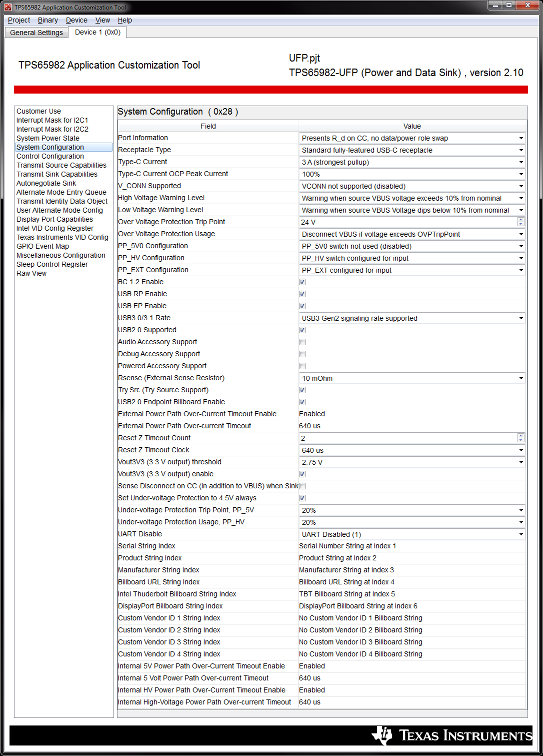The height and width of the screenshot is (756, 543).
Task: Open the View menu
Action: point(102,20)
